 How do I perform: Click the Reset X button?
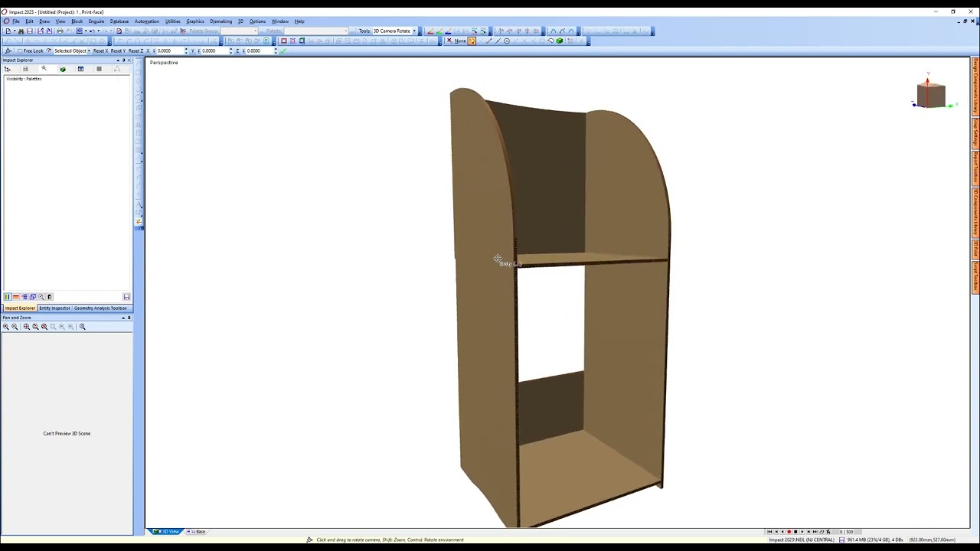pos(100,51)
